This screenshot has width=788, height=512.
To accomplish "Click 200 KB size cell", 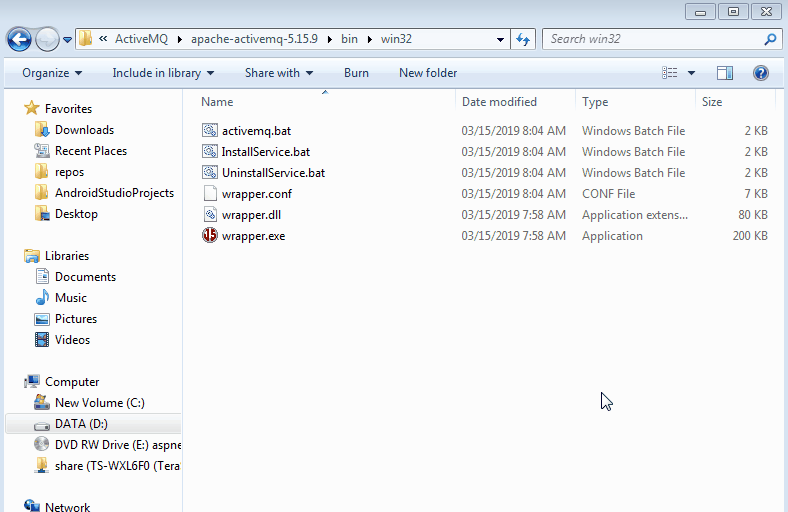I will point(750,236).
